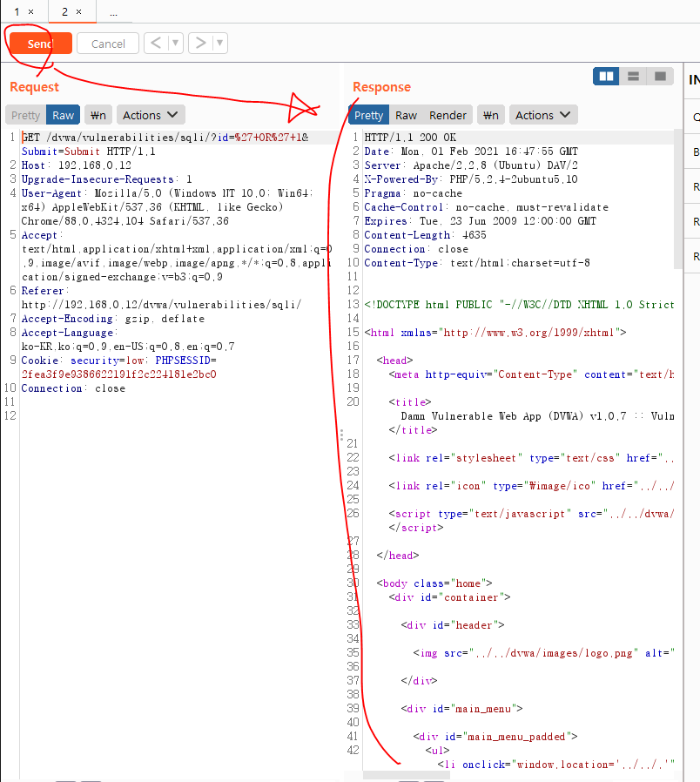Select combined tabbed layout icon
The height and width of the screenshot is (782, 700).
(x=660, y=77)
